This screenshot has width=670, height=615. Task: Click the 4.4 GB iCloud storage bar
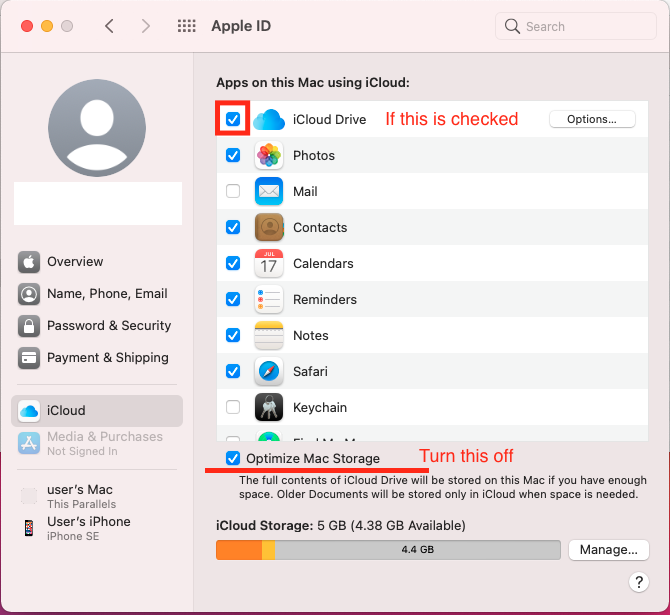[x=388, y=550]
